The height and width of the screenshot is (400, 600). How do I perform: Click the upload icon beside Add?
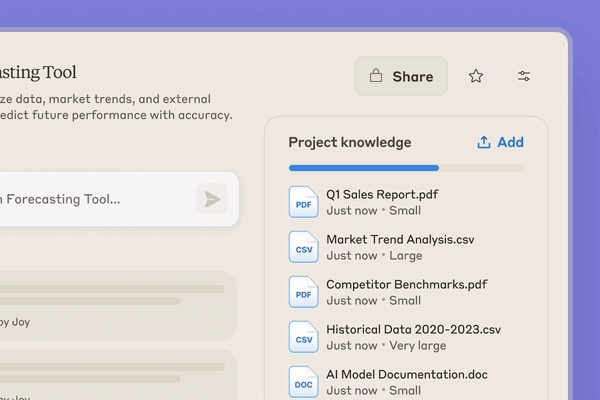pos(484,142)
